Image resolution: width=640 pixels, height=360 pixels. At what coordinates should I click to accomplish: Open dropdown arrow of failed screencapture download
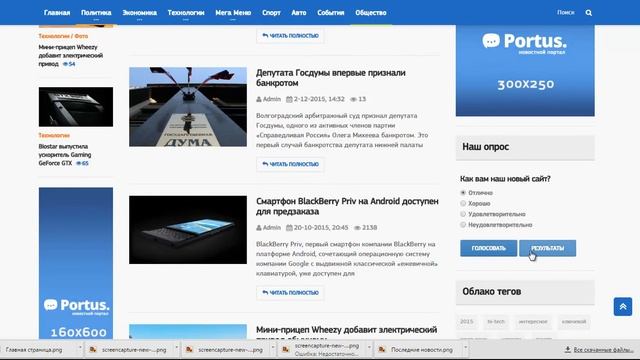point(369,348)
